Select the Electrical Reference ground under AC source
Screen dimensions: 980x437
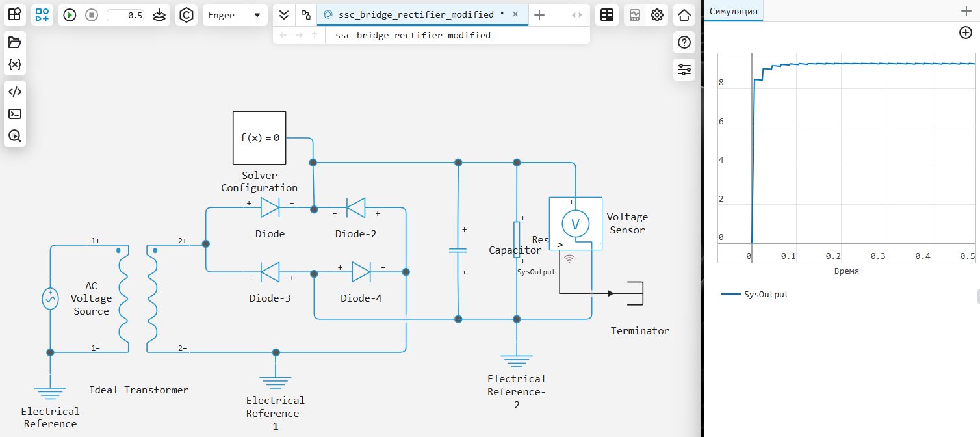(50, 393)
